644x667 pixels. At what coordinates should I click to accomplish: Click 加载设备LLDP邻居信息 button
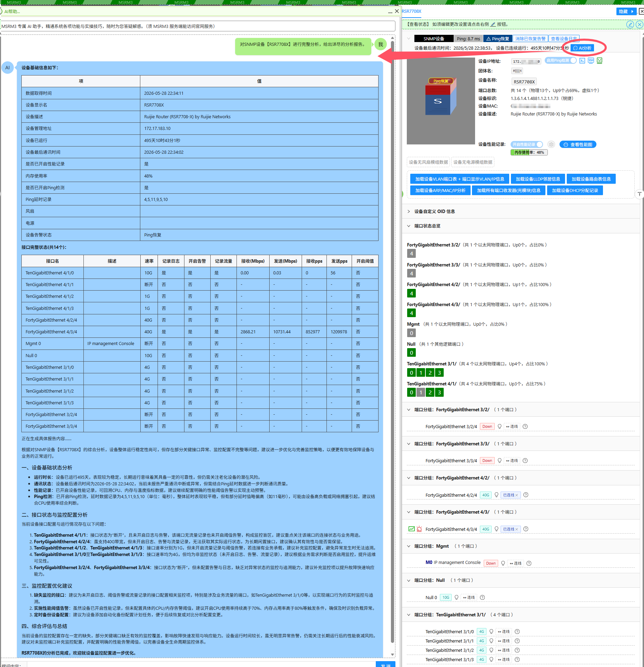[538, 179]
